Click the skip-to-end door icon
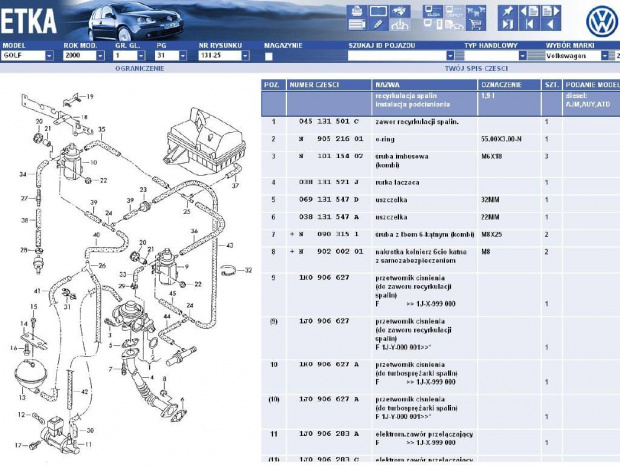620x468 pixels. (508, 25)
